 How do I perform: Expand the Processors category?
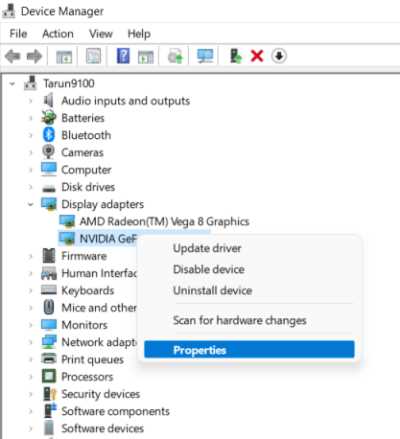[31, 377]
